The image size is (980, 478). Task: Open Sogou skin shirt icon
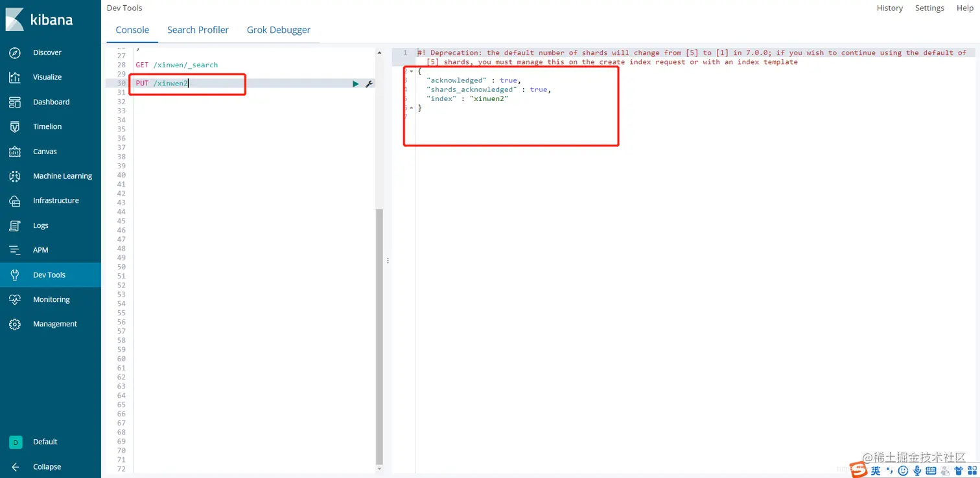tap(959, 471)
